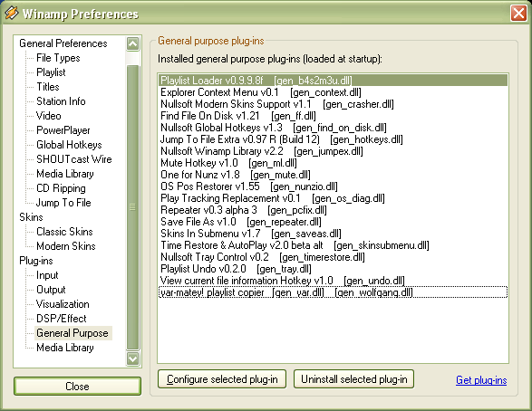The height and width of the screenshot is (411, 532).
Task: Open Classic Skins page
Action: (x=64, y=232)
